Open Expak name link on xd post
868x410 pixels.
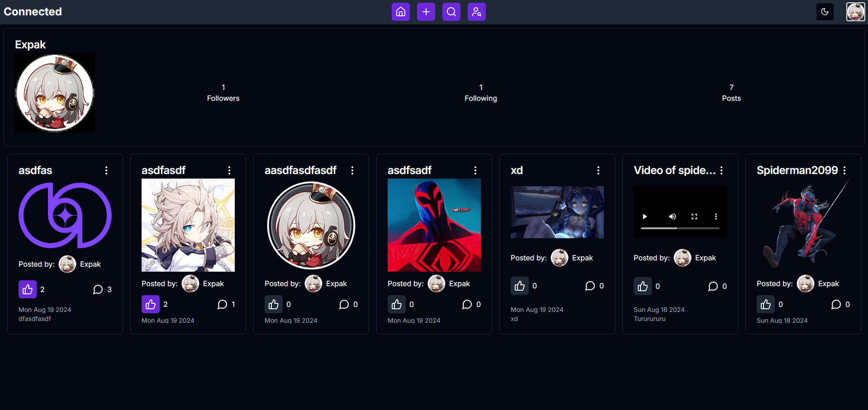[x=583, y=258]
